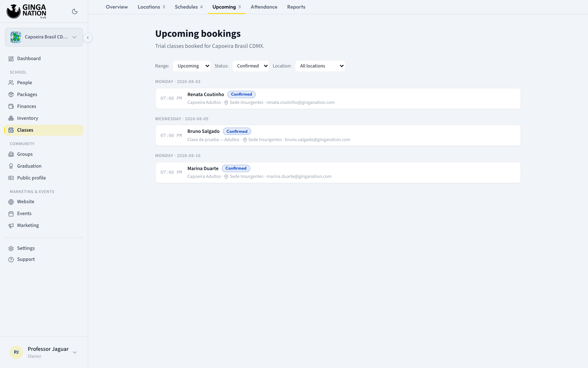
Task: Switch to the Attendance tab
Action: coord(264,7)
